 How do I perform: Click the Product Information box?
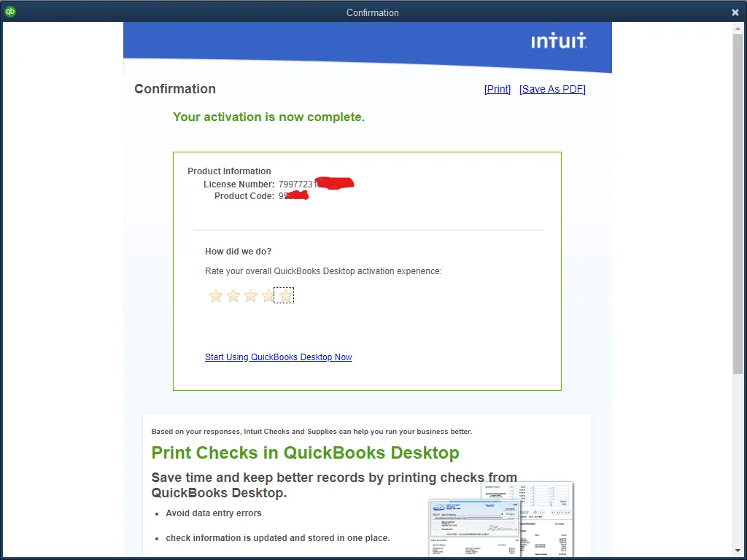(367, 271)
